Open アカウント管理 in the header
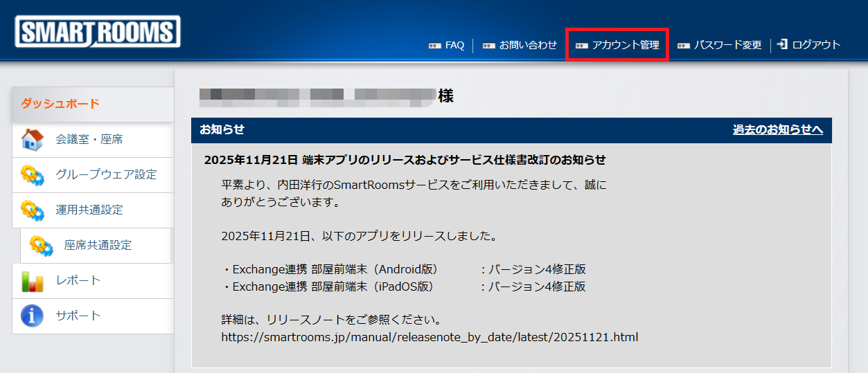Image resolution: width=868 pixels, height=373 pixels. pos(626,45)
